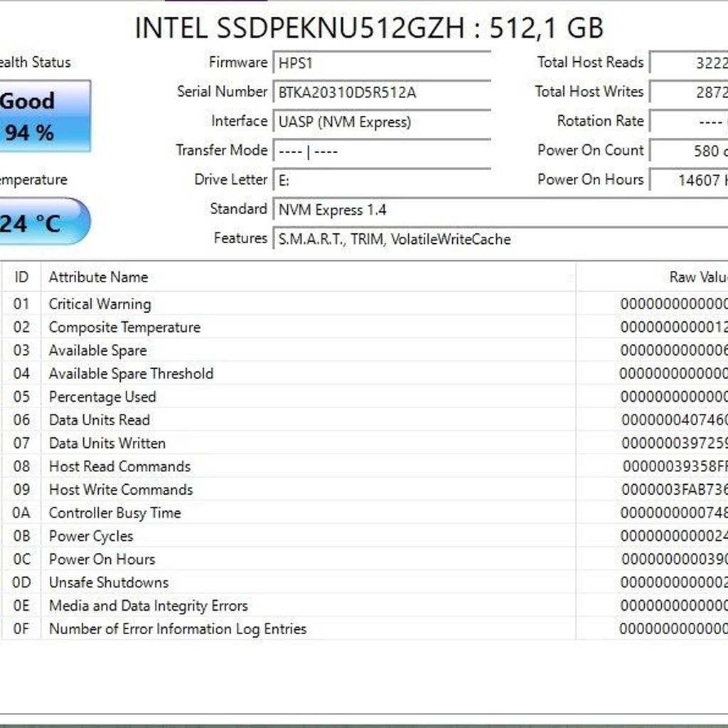The height and width of the screenshot is (728, 728).
Task: Select the Data Units Written row
Action: [x=364, y=443]
